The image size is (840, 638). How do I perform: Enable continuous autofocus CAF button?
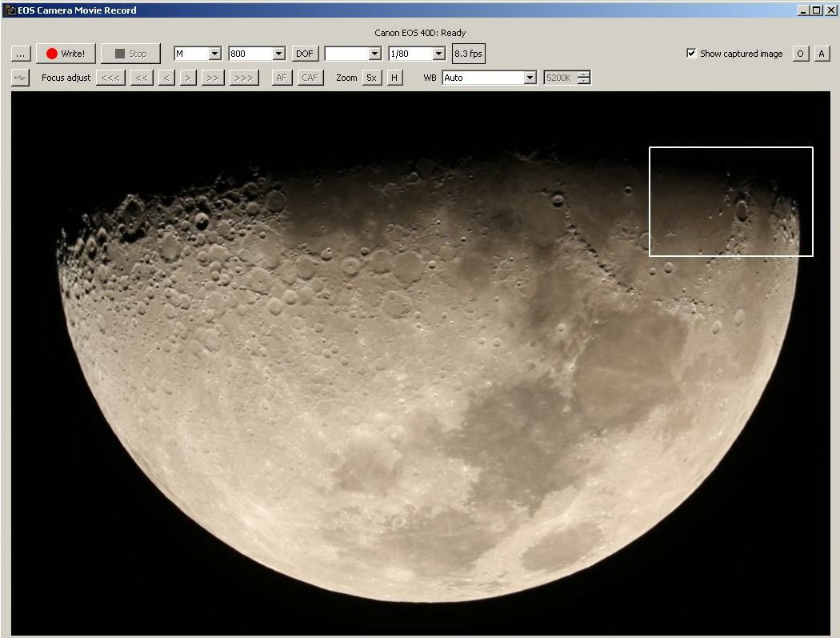point(310,78)
